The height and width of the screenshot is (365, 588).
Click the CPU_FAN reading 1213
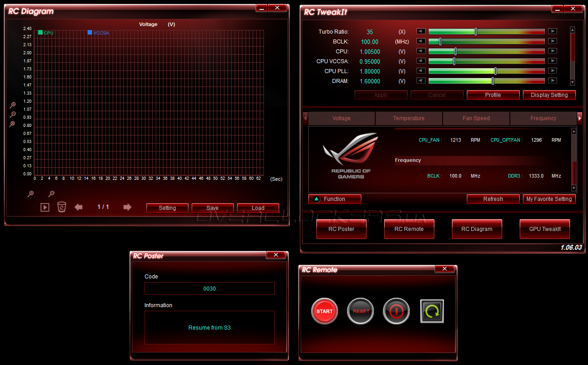coord(456,140)
